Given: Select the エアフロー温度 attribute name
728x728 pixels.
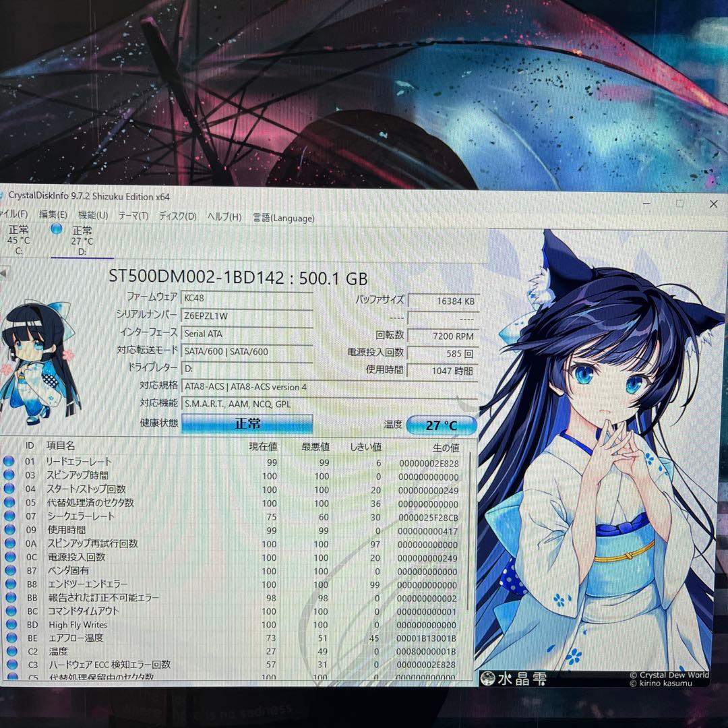Looking at the screenshot, I should (x=76, y=638).
